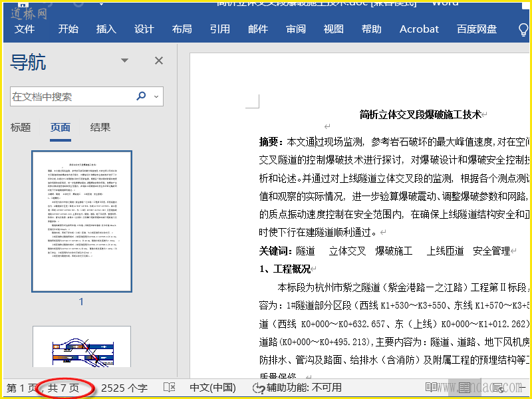Click the 第 1 页 page indicator in the status bar
The image size is (532, 399).
point(21,388)
